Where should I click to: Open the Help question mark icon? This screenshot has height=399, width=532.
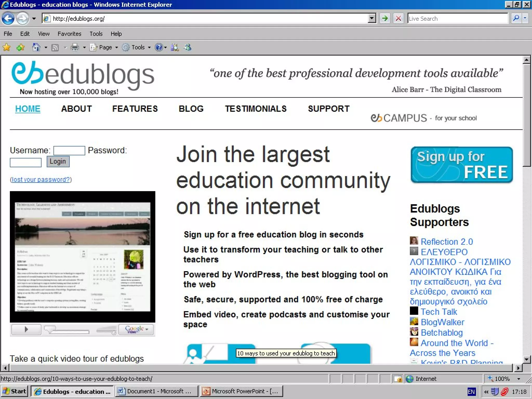coord(158,47)
